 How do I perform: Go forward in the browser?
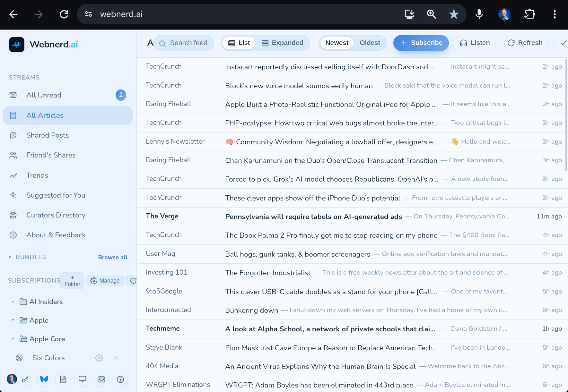39,14
